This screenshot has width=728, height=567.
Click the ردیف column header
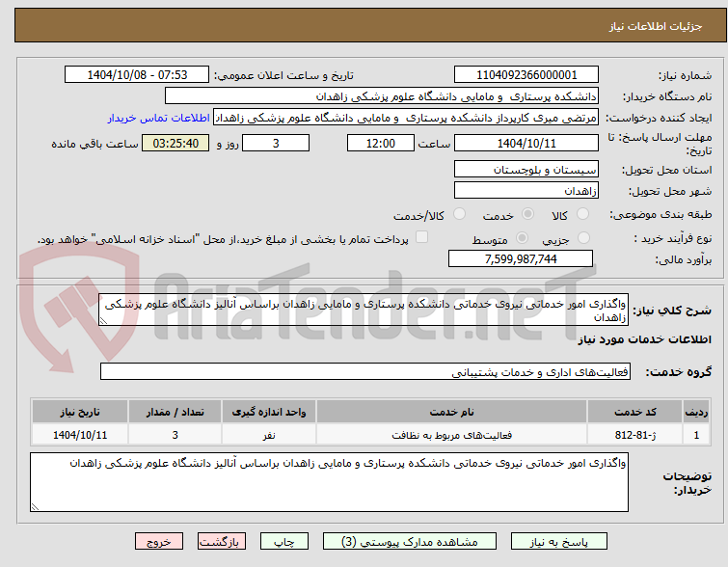(696, 412)
